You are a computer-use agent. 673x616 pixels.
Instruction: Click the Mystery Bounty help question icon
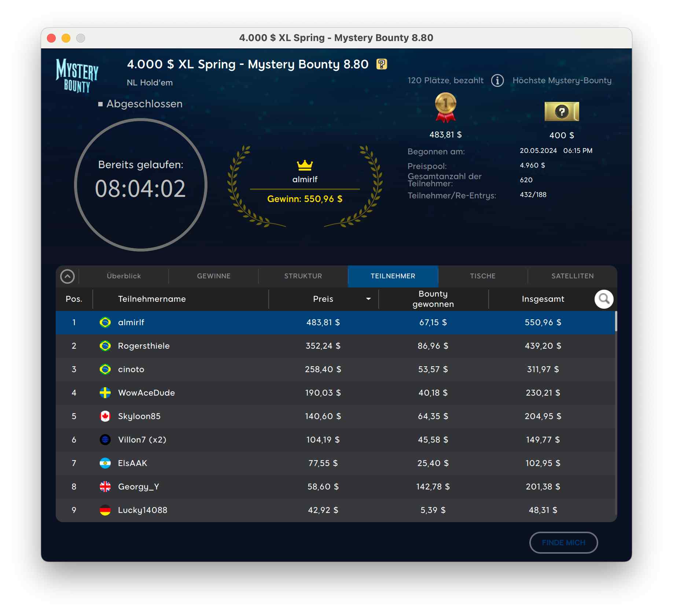click(382, 64)
